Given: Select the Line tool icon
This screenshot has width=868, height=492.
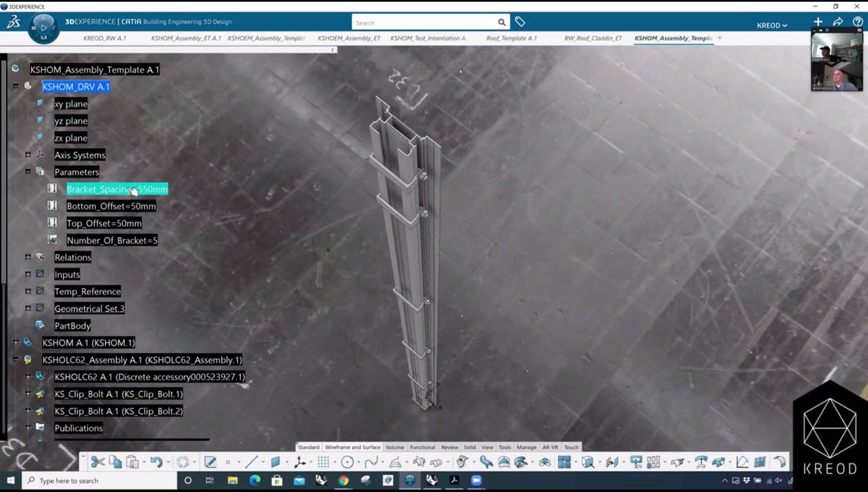Looking at the screenshot, I should click(x=251, y=462).
